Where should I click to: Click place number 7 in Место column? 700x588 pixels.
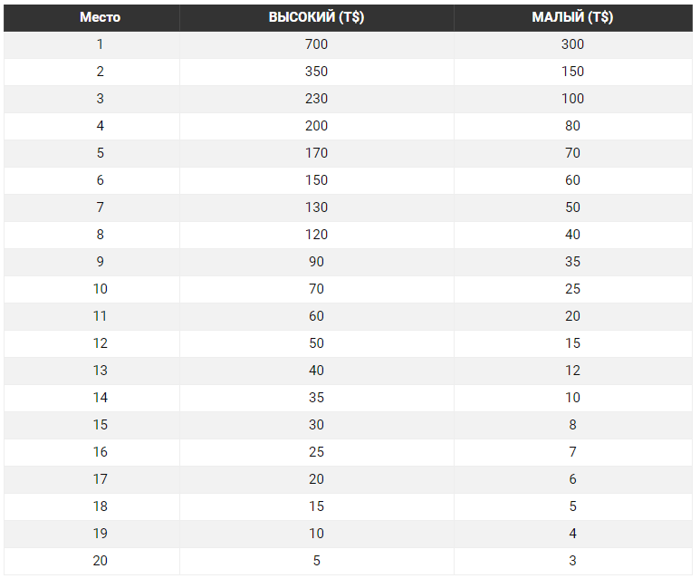[100, 207]
